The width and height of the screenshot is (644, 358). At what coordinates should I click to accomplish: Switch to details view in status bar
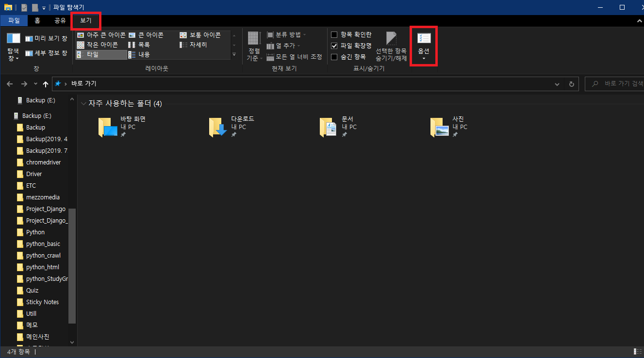point(637,351)
